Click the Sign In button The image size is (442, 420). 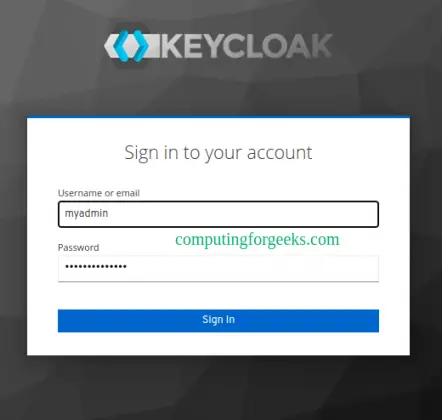click(218, 321)
